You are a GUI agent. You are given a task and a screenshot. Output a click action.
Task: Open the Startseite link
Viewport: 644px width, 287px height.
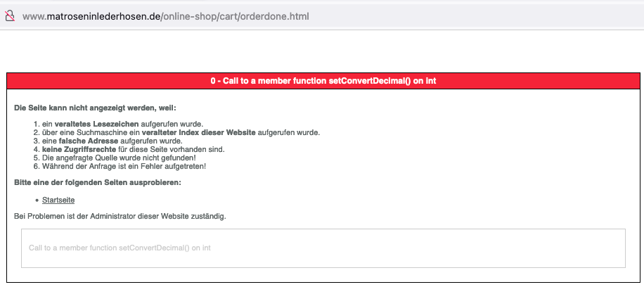58,200
